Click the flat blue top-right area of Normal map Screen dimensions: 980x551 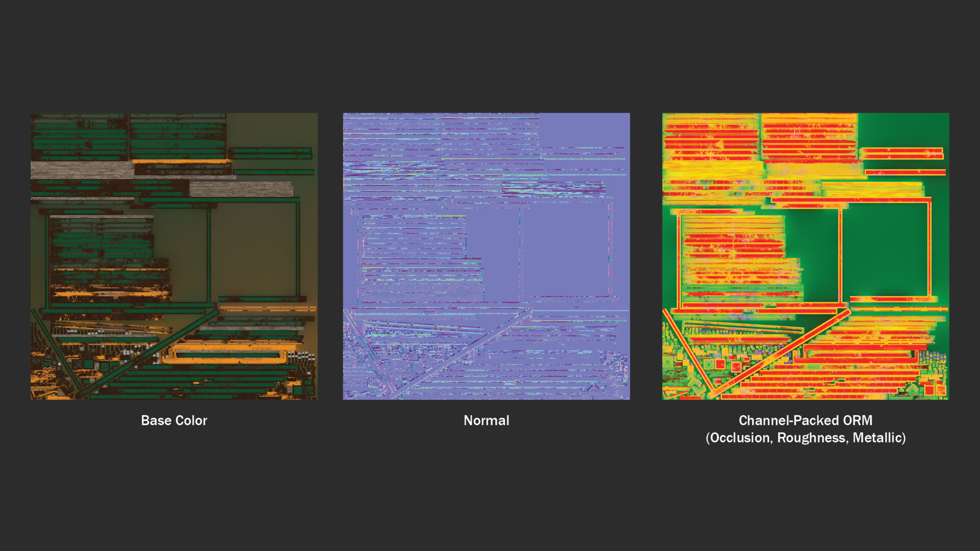584,129
